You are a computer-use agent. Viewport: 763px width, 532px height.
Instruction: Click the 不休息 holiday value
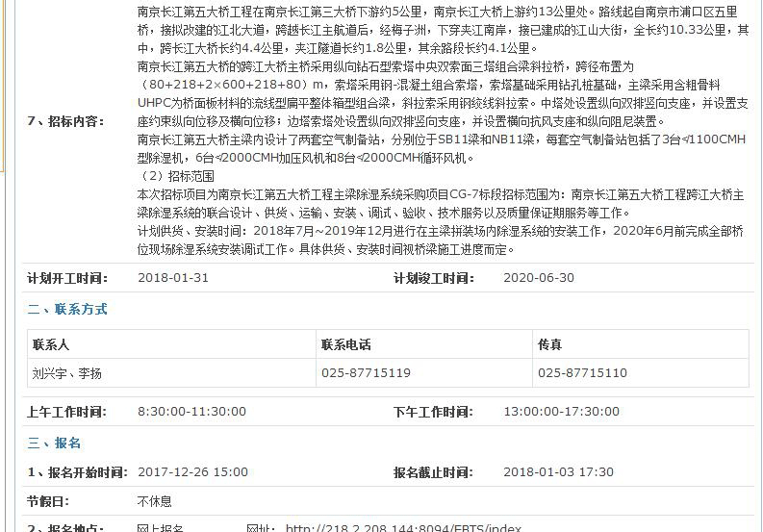click(x=155, y=501)
